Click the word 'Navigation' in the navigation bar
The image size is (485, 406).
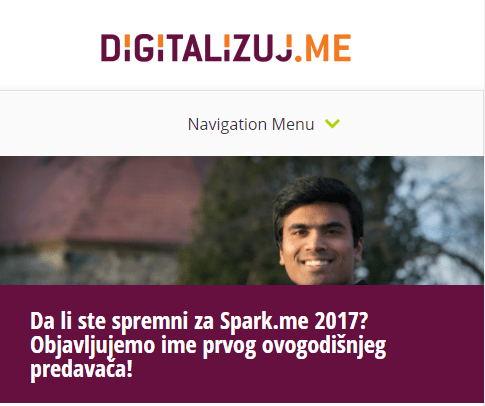(x=227, y=125)
